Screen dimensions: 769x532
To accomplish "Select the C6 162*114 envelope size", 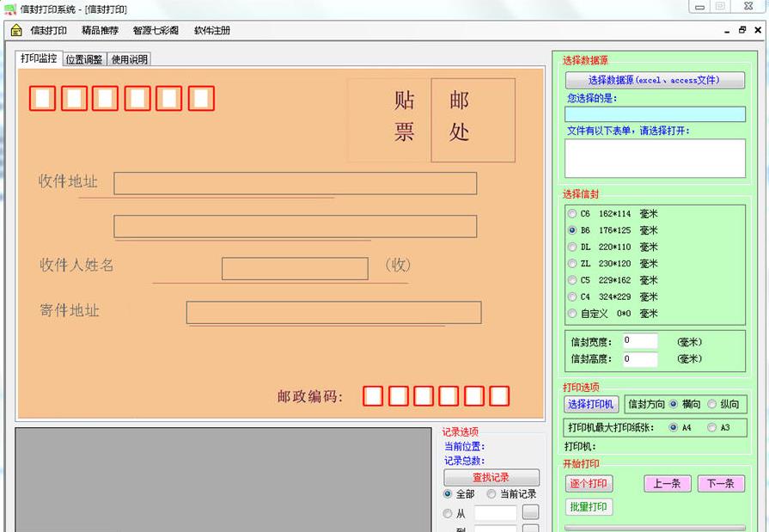I will [572, 214].
